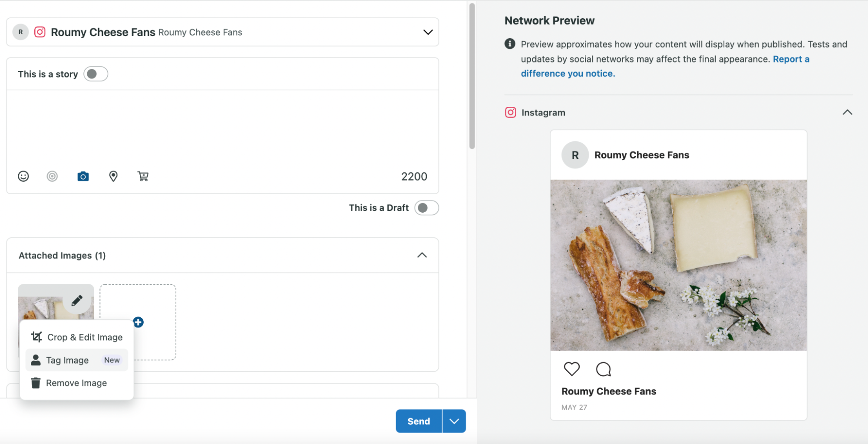Click the plus icon to add image

coord(138,322)
